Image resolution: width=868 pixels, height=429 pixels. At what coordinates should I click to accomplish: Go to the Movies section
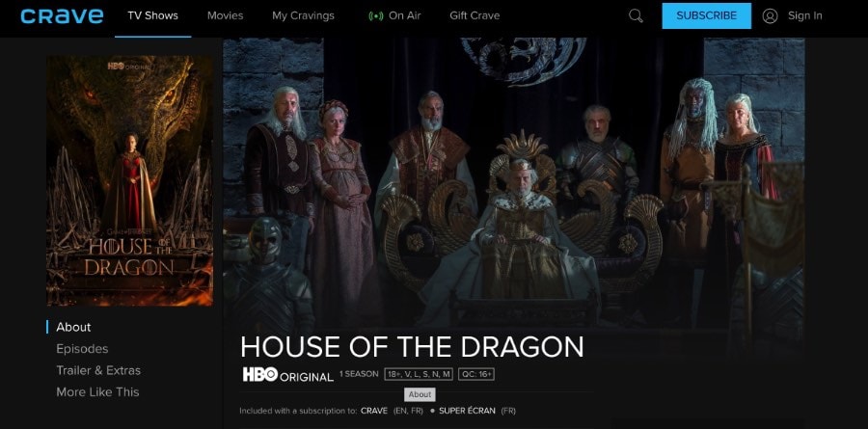225,15
